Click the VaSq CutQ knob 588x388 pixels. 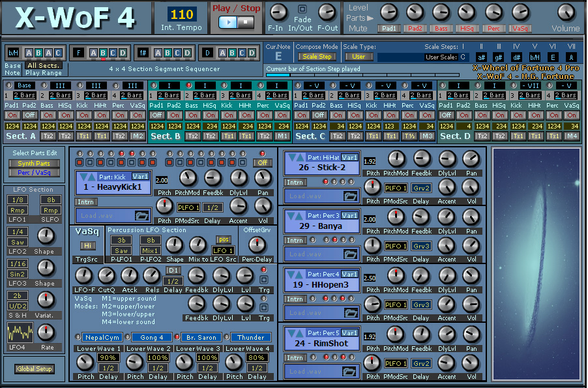[x=106, y=276]
